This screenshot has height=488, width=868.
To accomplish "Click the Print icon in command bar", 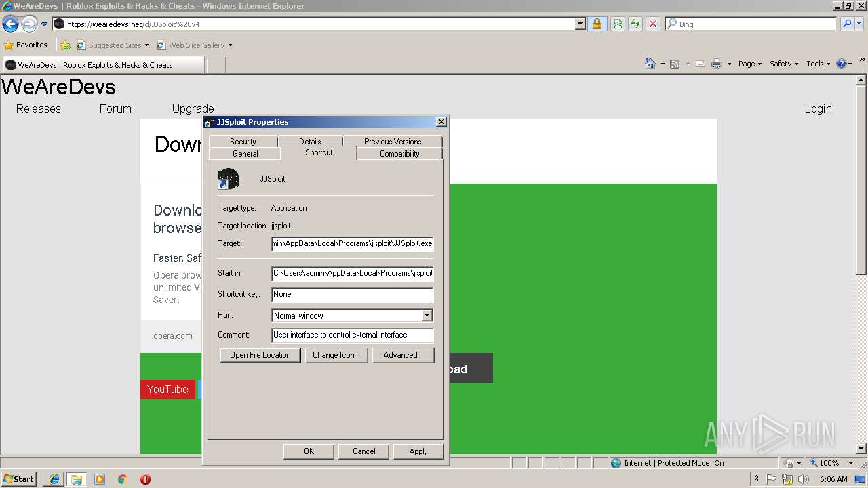I will pos(717,64).
